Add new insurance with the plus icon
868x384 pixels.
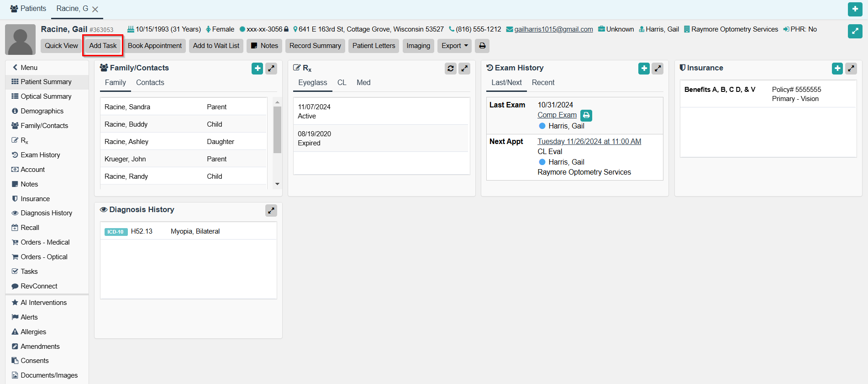[x=837, y=69]
